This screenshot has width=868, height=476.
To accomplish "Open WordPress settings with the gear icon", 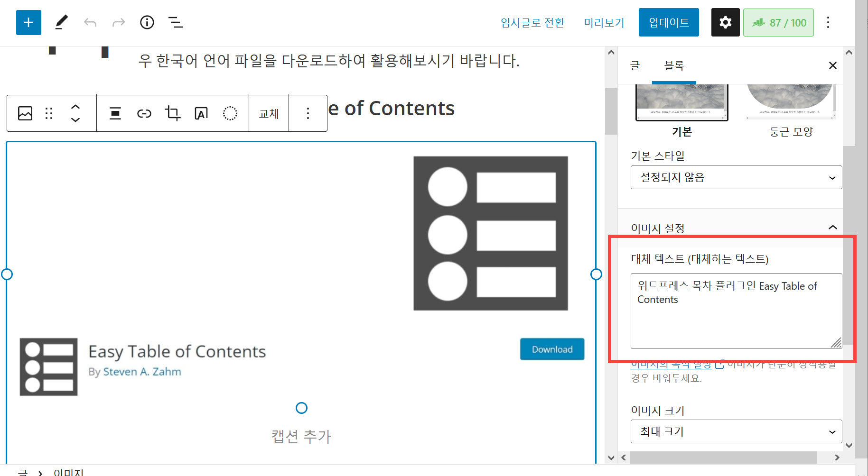I will tap(725, 22).
